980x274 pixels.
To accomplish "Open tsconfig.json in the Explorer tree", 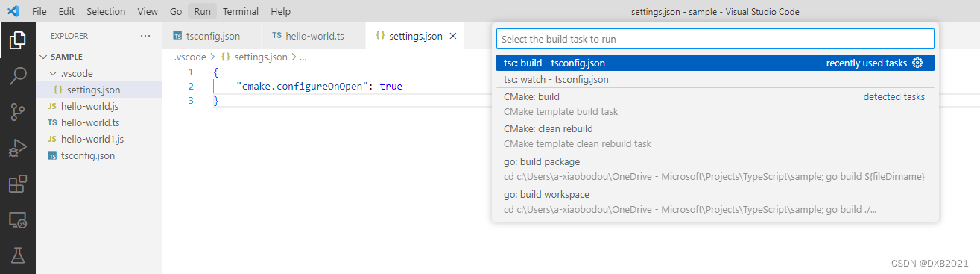I will [99, 155].
